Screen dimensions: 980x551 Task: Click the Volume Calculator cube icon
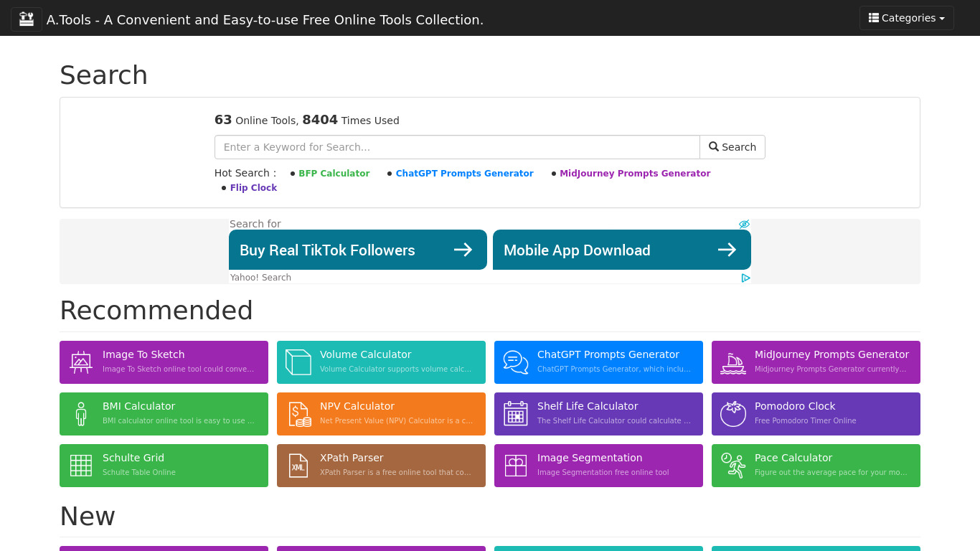click(x=298, y=362)
